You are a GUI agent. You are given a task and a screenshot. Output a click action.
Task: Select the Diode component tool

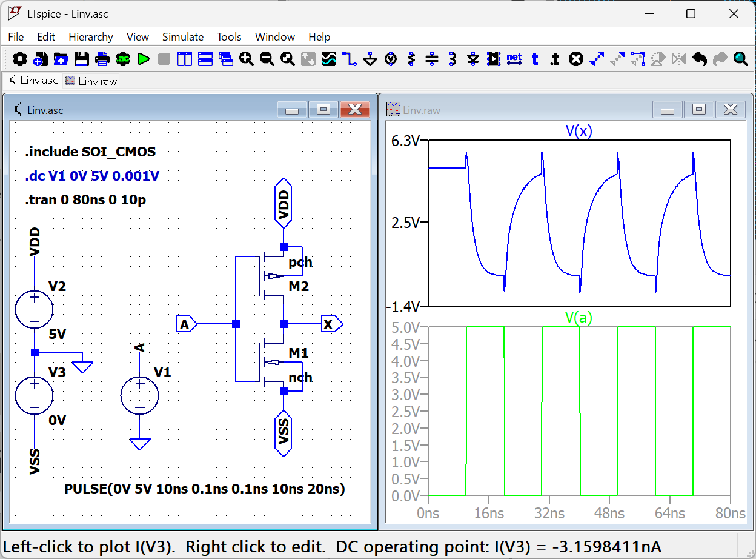click(x=473, y=59)
